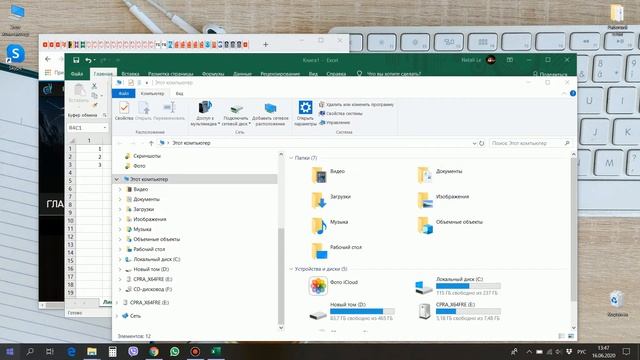Select the Загрузки folder icon
The width and height of the screenshot is (640, 360).
(319, 200)
